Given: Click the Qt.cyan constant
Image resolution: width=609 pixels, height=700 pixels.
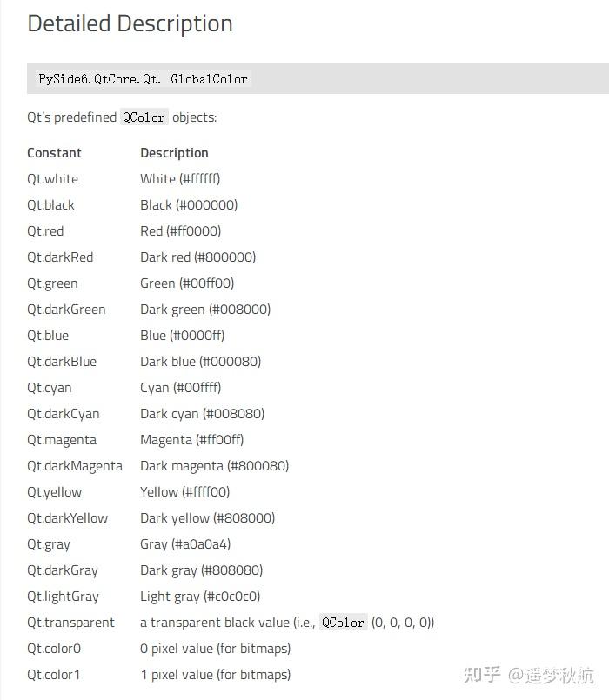Looking at the screenshot, I should pyautogui.click(x=49, y=388).
